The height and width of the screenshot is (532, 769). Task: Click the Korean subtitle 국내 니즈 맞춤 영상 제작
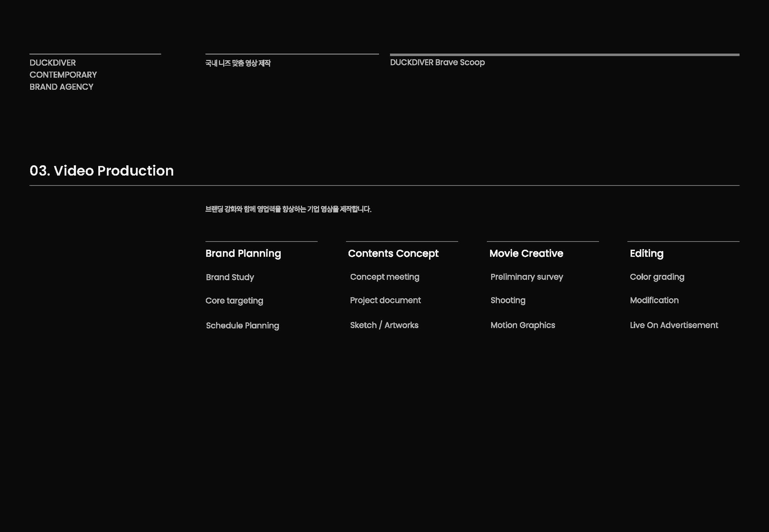tap(238, 63)
